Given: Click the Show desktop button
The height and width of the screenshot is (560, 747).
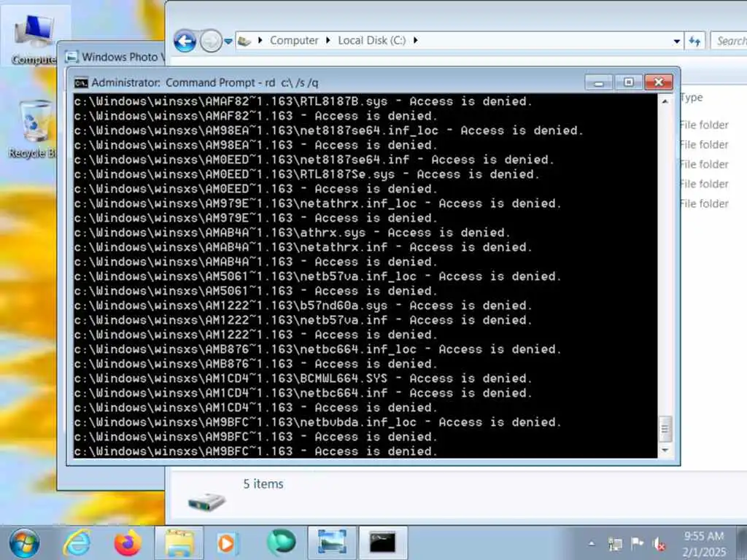Looking at the screenshot, I should pyautogui.click(x=741, y=542).
